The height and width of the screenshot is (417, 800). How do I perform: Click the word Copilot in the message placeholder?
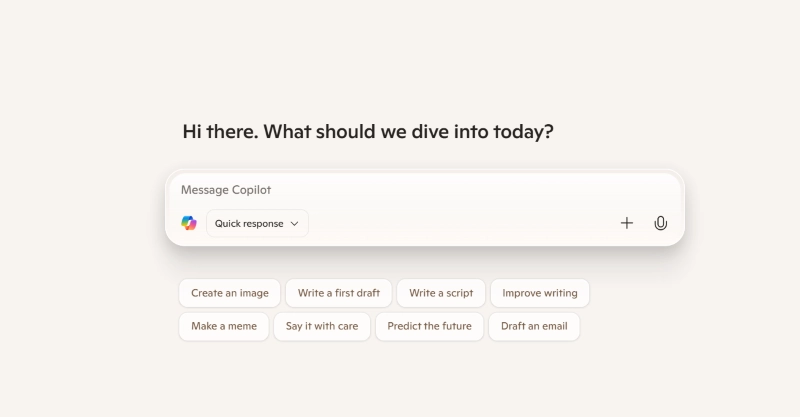(252, 190)
